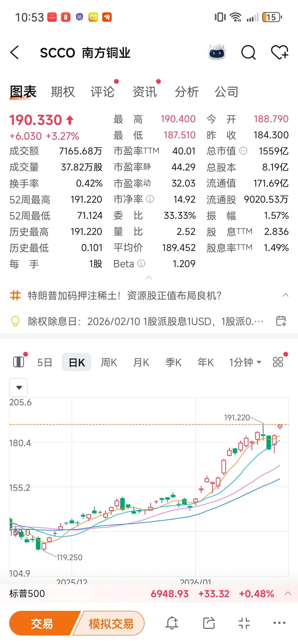This screenshot has height=644, width=298.
Task: Expand the 标普500 index bar
Action: pyautogui.click(x=288, y=594)
